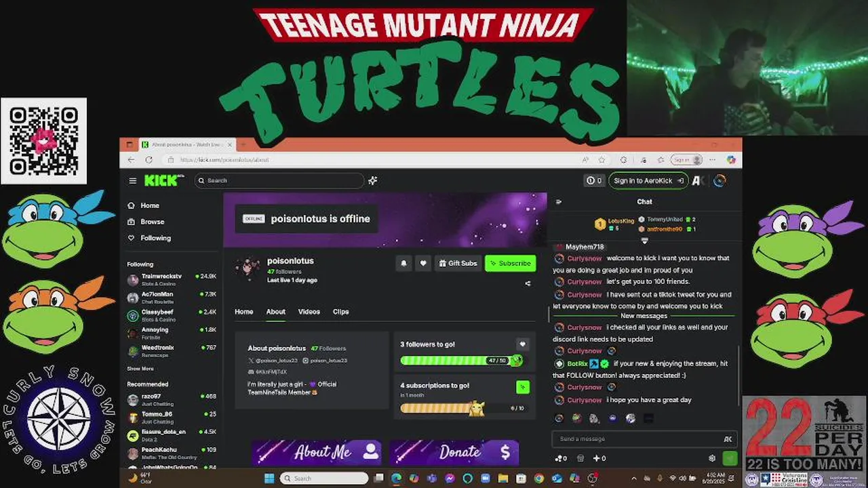Image resolution: width=868 pixels, height=488 pixels.
Task: Open the About Me panel banner
Action: tap(317, 452)
